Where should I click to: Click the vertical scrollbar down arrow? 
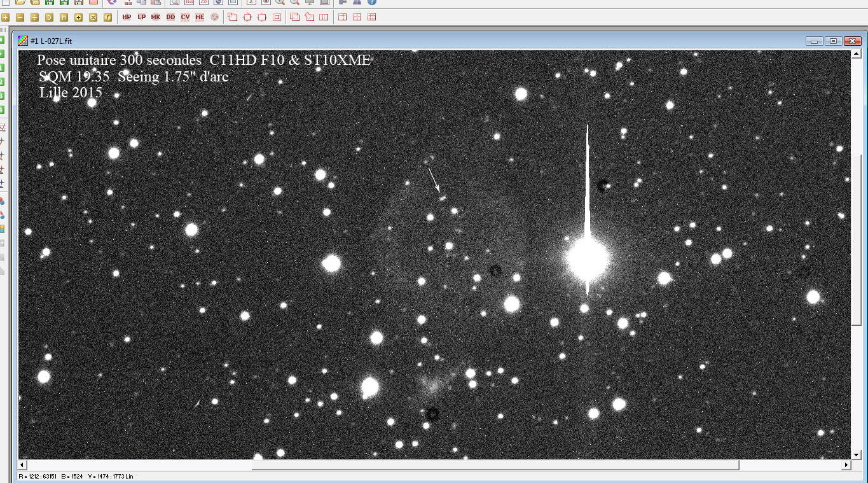point(856,454)
